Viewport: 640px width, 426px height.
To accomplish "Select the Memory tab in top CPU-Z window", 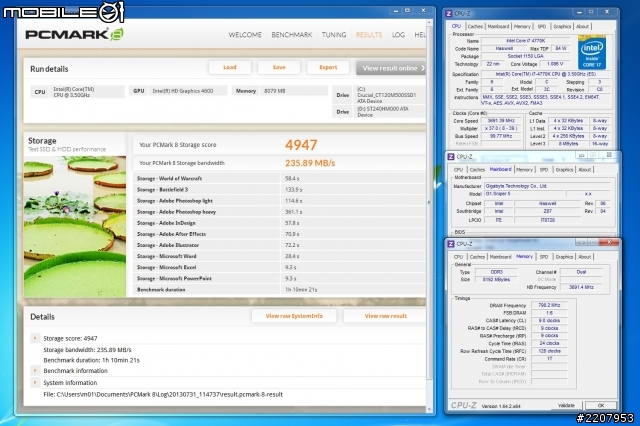I will pos(522,27).
